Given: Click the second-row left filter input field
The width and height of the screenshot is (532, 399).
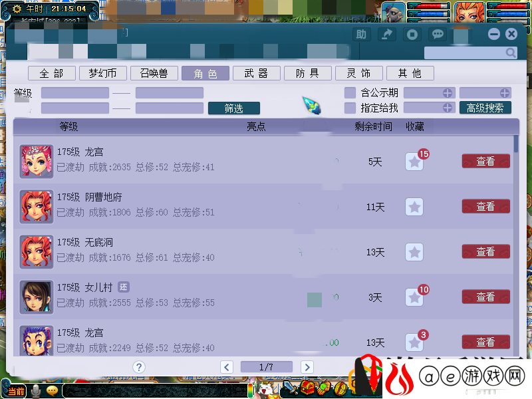Looking at the screenshot, I should 75,108.
